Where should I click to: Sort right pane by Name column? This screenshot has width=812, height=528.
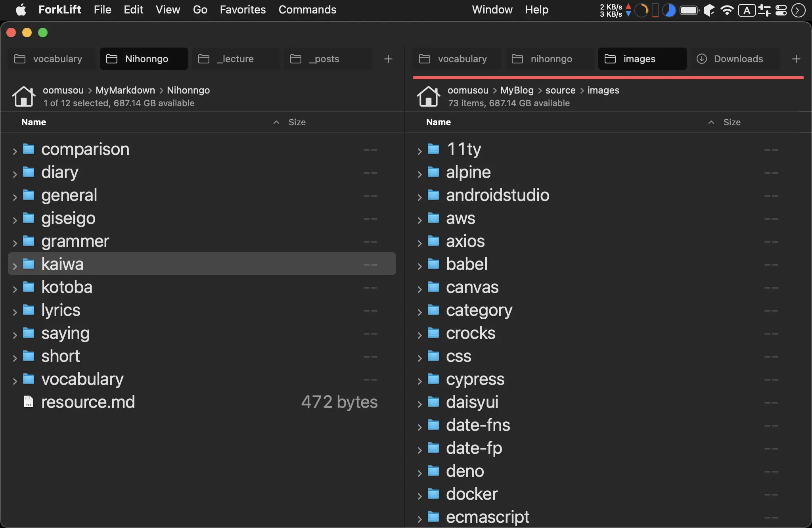pyautogui.click(x=439, y=122)
